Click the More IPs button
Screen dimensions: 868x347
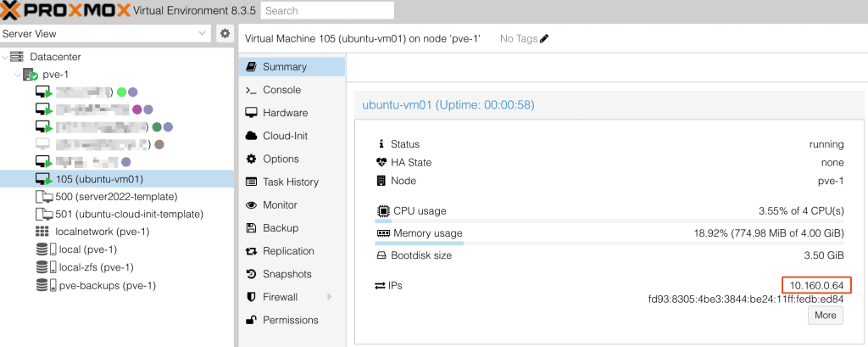pos(826,316)
